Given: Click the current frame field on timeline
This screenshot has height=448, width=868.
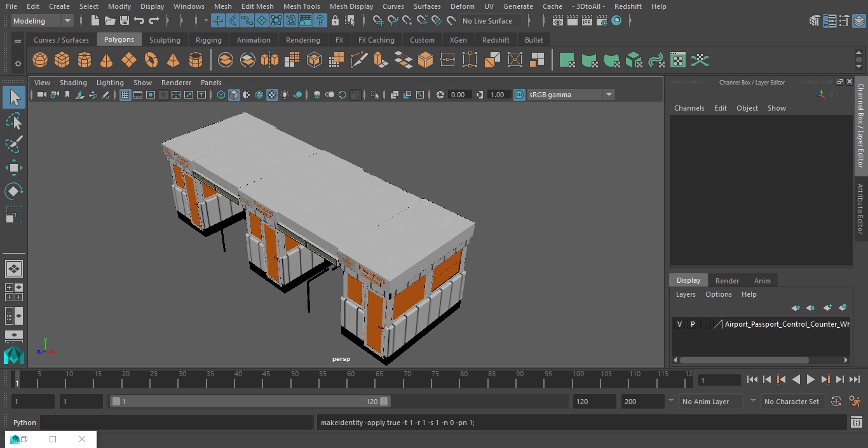Looking at the screenshot, I should [719, 380].
